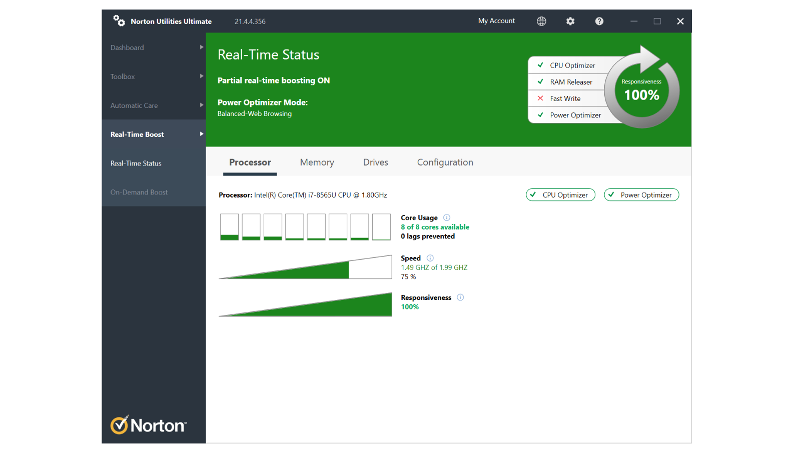The height and width of the screenshot is (450, 800).
Task: Click the '75 %' speed percentage
Action: [x=408, y=277]
